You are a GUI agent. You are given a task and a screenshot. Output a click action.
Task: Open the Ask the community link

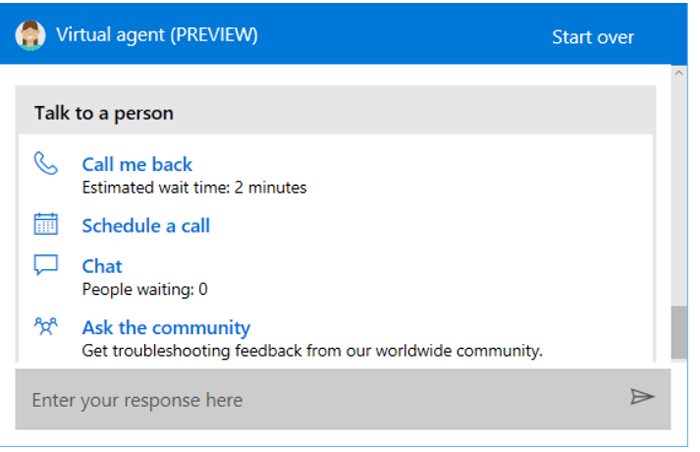[166, 328]
